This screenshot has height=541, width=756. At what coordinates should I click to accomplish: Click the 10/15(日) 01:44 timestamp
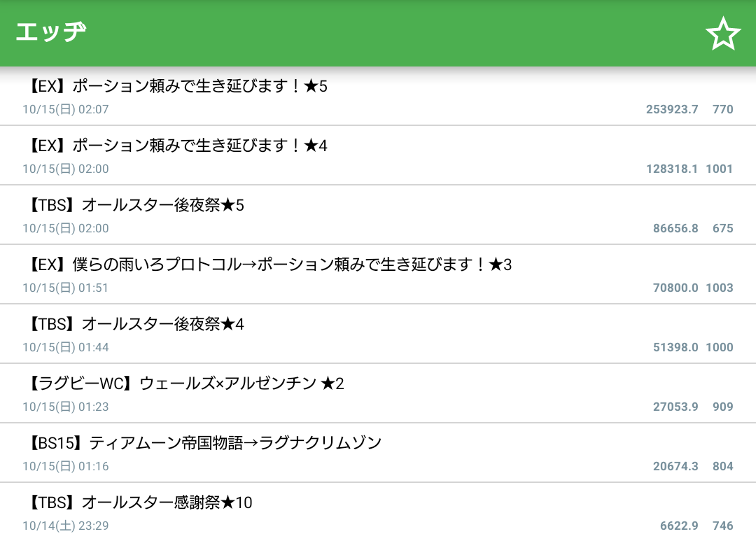pos(66,347)
